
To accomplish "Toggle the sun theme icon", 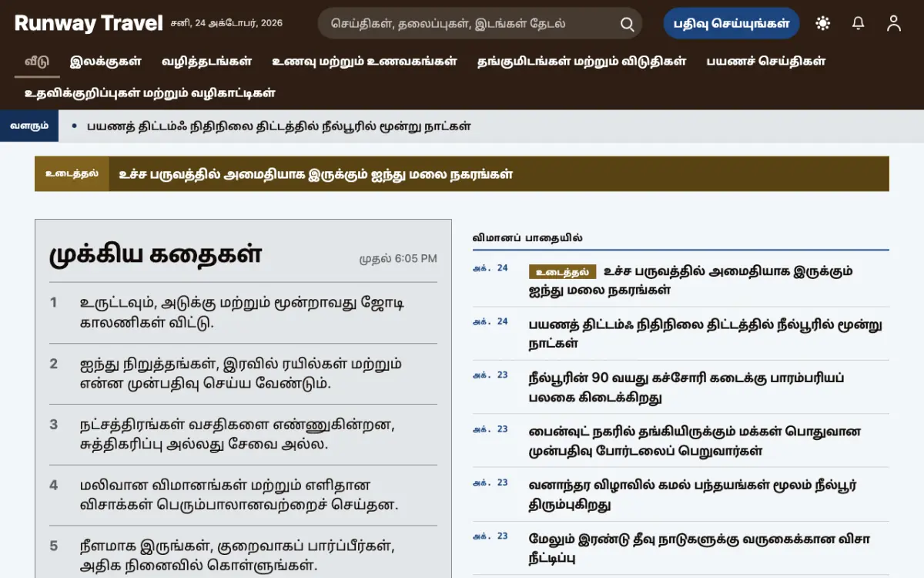I will click(823, 23).
